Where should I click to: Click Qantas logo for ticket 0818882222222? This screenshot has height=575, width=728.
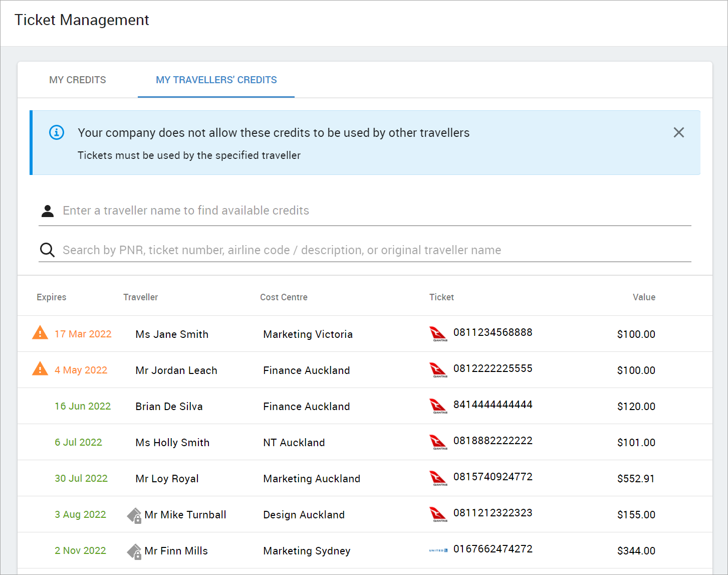[438, 442]
